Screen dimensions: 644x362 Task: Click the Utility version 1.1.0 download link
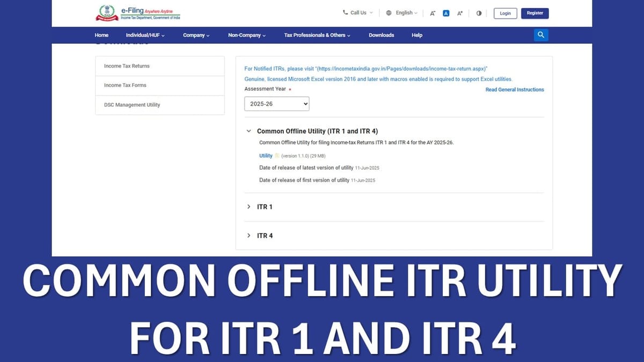(265, 156)
